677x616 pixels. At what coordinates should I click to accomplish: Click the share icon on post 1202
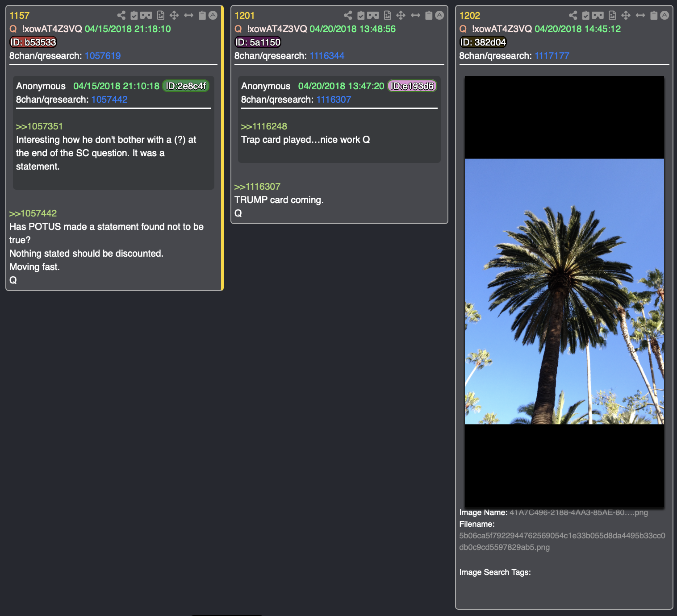tap(573, 16)
